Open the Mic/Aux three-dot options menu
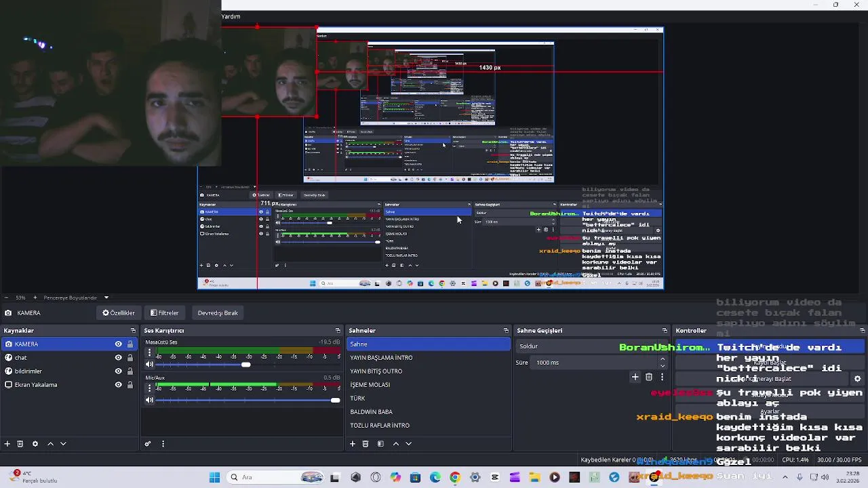 [x=149, y=388]
